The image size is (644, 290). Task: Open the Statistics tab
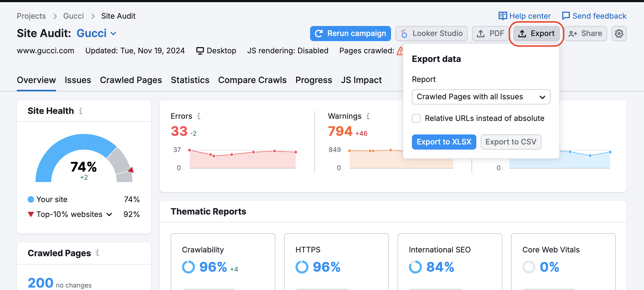click(190, 80)
